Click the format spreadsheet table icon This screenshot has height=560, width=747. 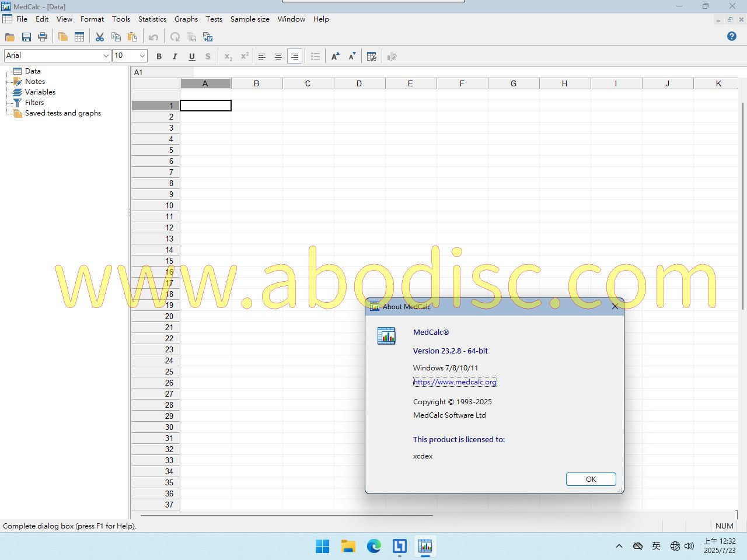click(x=372, y=57)
